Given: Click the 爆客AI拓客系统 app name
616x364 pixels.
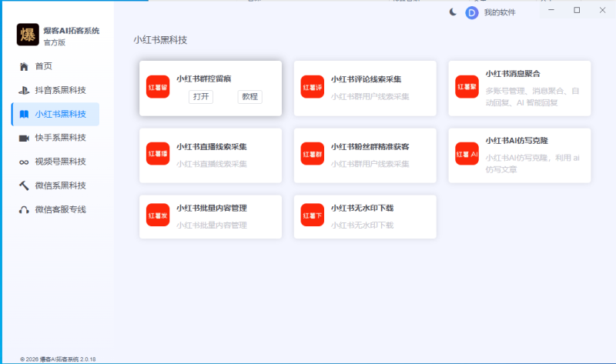Looking at the screenshot, I should (x=72, y=31).
